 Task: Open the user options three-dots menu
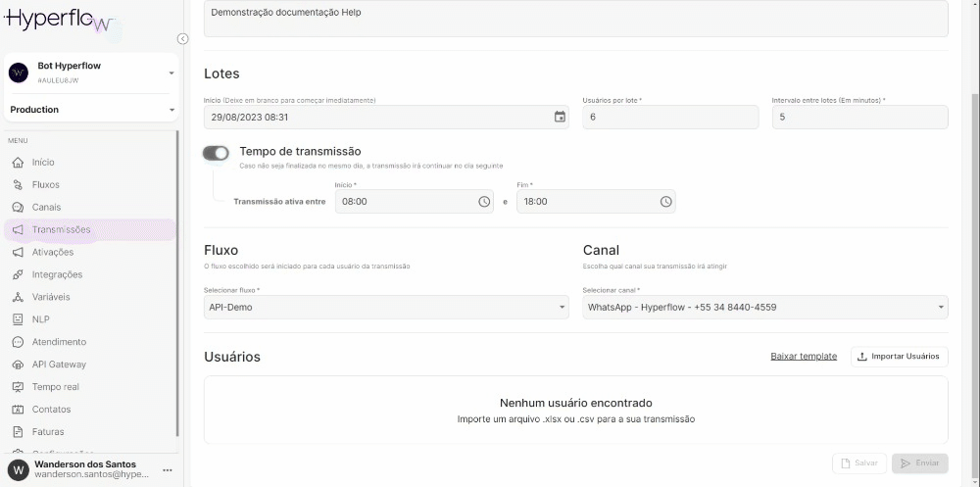click(x=167, y=469)
